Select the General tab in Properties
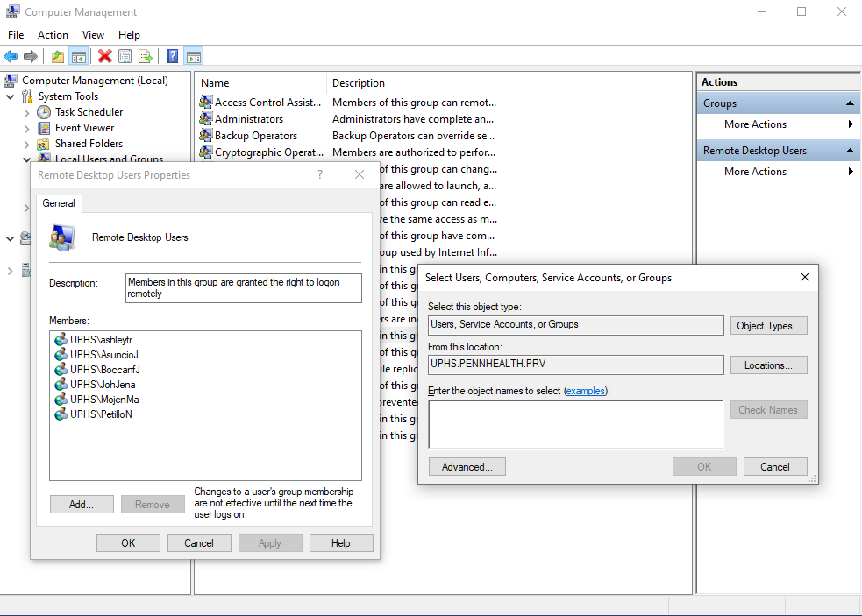This screenshot has height=616, width=862. 59,202
